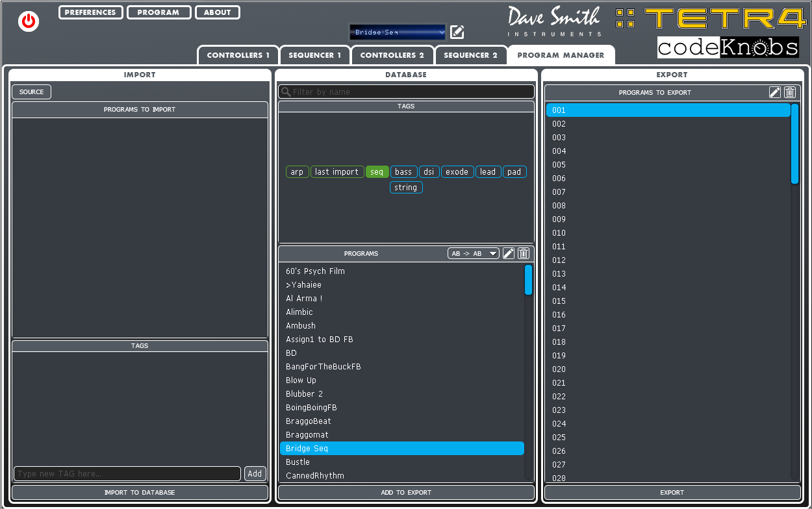
Task: Click the trash icon in Programs To Export header
Action: pyautogui.click(x=790, y=92)
